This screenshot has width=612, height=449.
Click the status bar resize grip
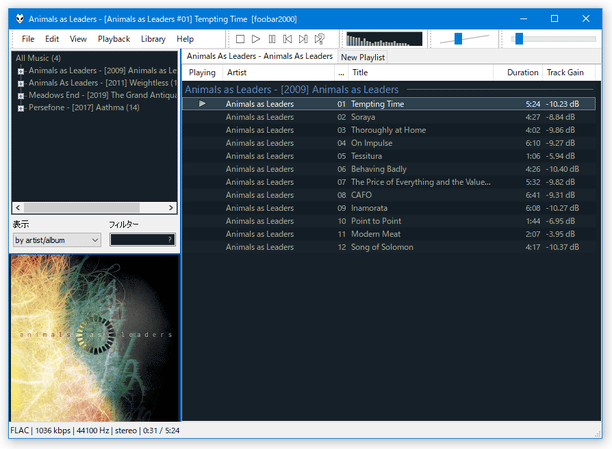(x=598, y=434)
